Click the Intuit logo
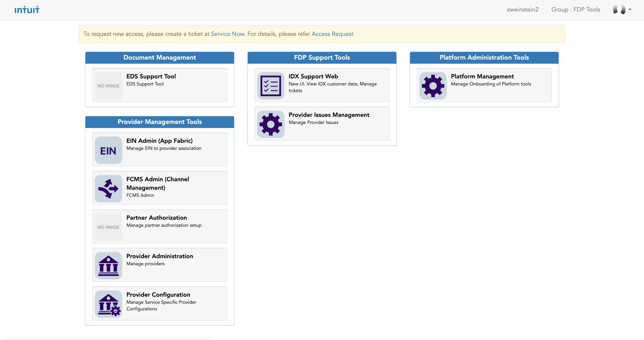Image resolution: width=644 pixels, height=340 pixels. tap(27, 10)
